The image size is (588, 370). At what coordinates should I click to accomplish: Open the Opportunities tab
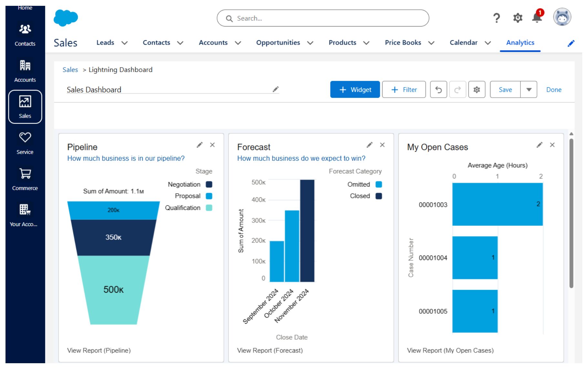[x=278, y=43]
